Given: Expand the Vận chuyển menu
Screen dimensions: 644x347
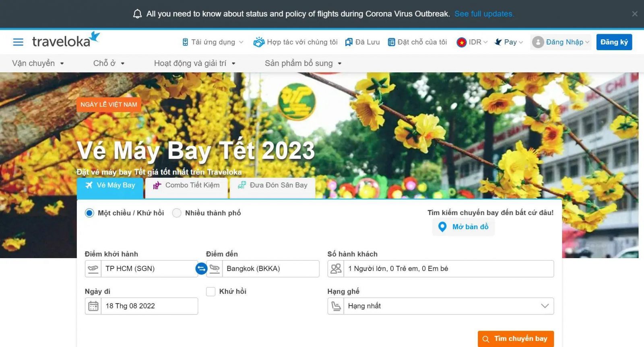Looking at the screenshot, I should (x=38, y=63).
